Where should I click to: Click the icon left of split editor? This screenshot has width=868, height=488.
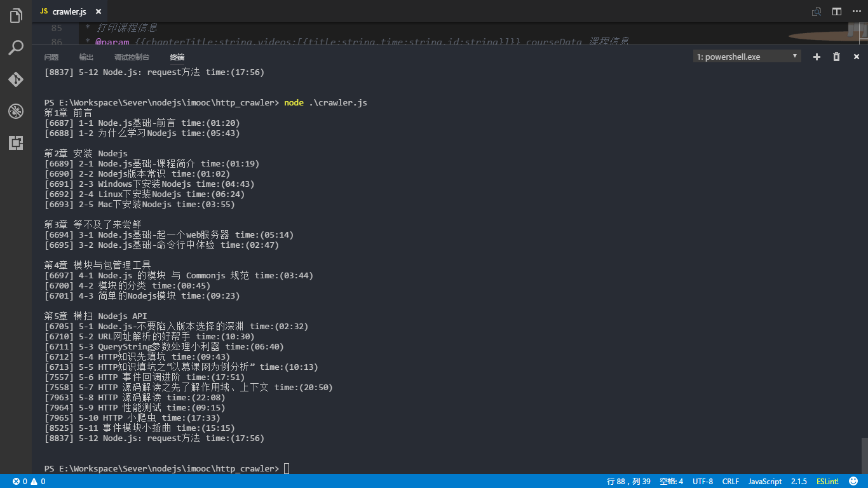click(817, 11)
